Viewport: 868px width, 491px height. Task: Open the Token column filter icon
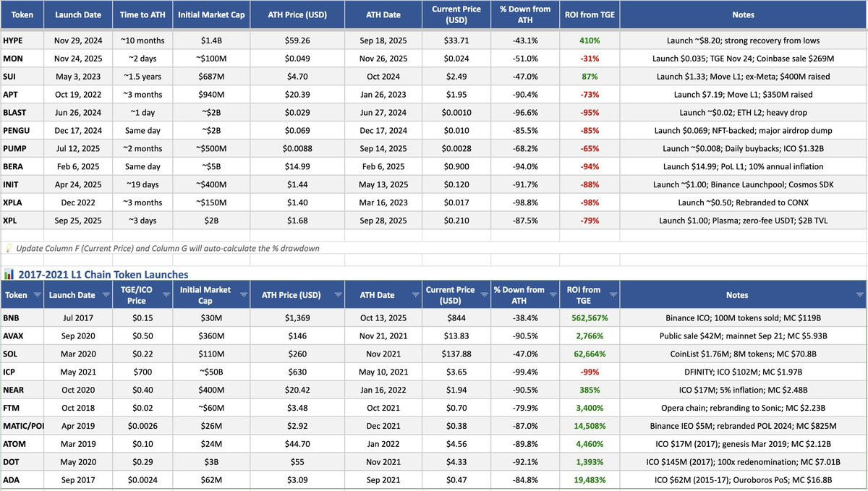35,295
